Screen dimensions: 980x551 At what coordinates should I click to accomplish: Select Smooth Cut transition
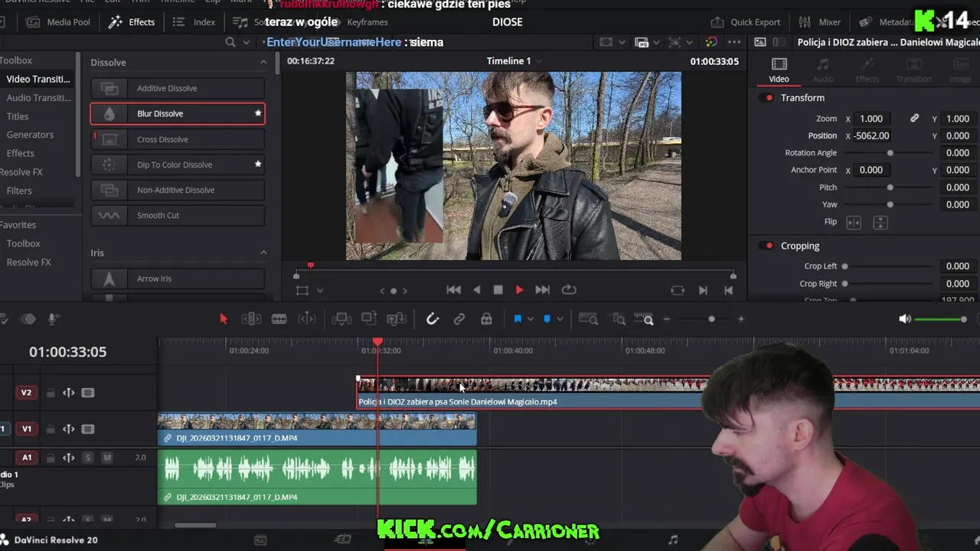(x=178, y=215)
